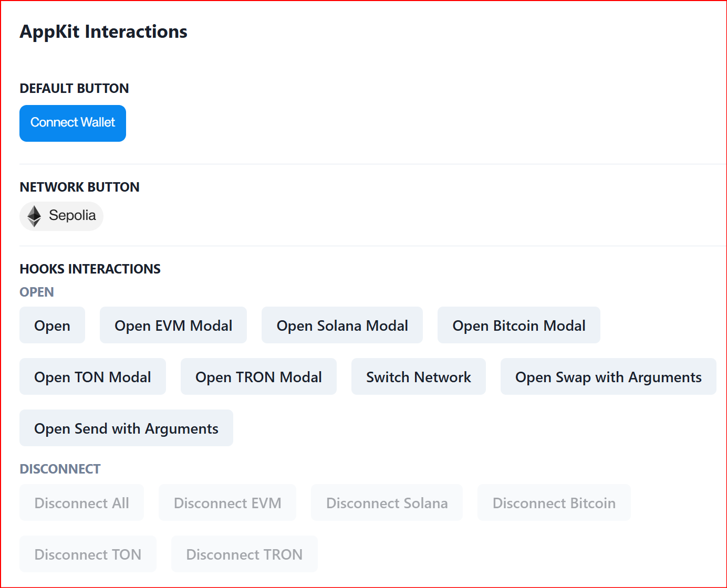
Task: Open the Bitcoin modal
Action: pyautogui.click(x=519, y=325)
